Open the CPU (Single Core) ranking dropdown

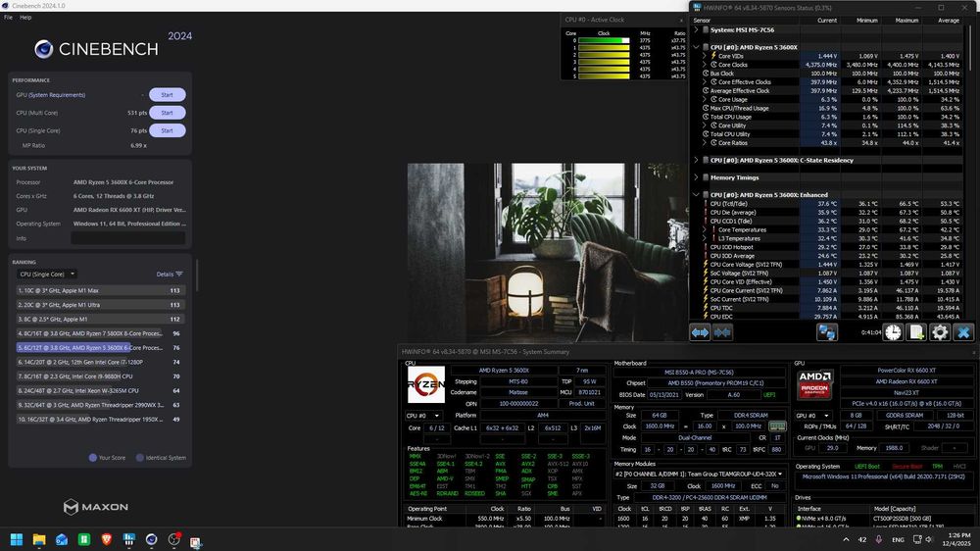point(47,274)
